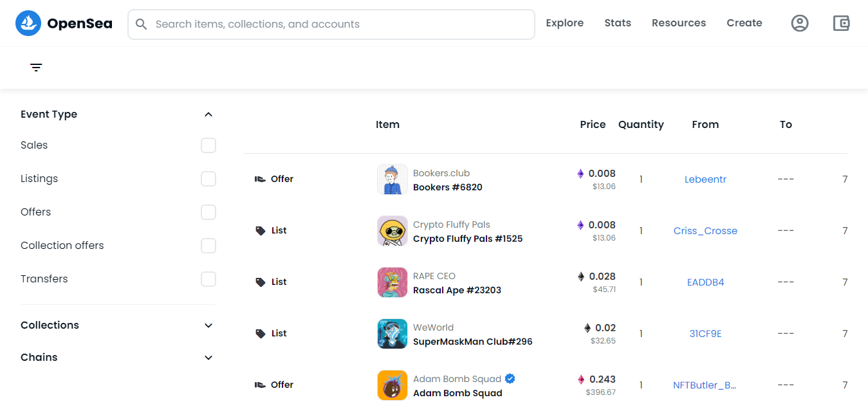Screen dimensions: 868x402
Task: Click the Price column header
Action: click(x=593, y=125)
